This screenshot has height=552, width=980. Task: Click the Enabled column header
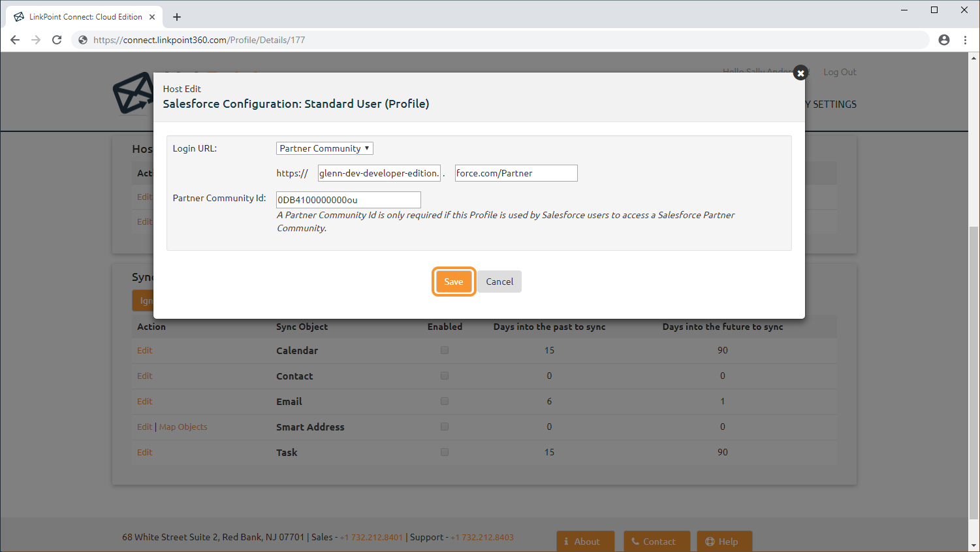pos(445,327)
